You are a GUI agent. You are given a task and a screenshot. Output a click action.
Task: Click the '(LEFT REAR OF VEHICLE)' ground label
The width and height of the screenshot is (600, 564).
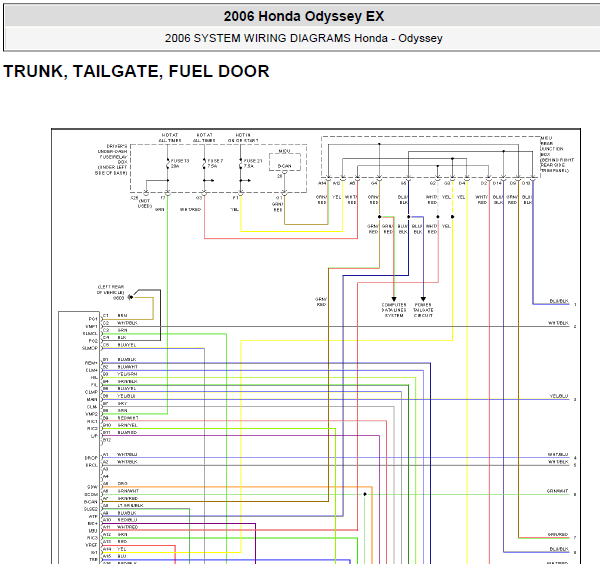tap(111, 290)
